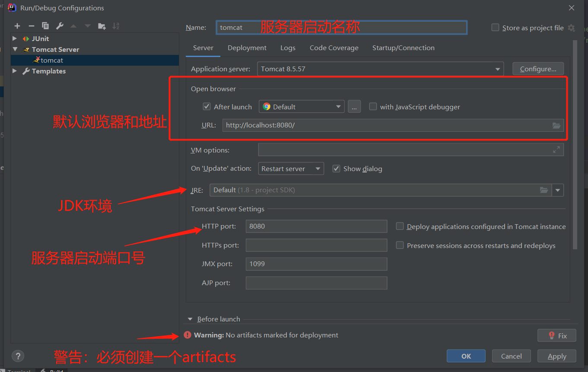Viewport: 588px width, 372px height.
Task: Browse folder icon in URL field
Action: click(x=557, y=125)
